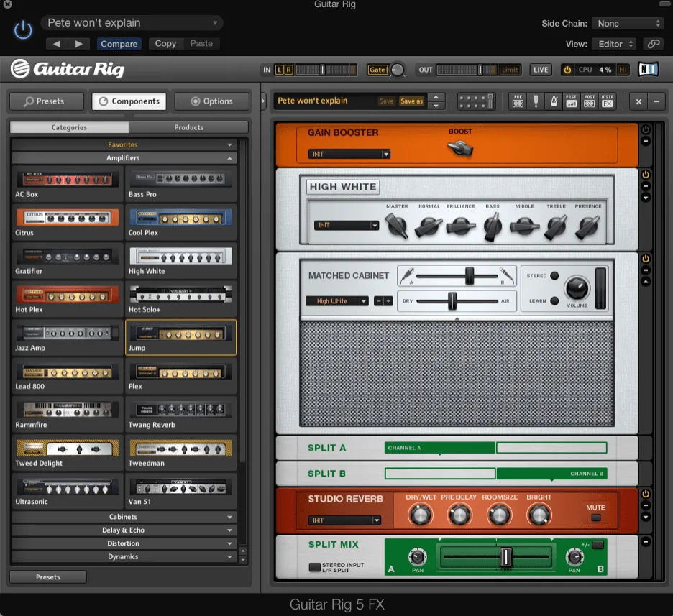673x616 pixels.
Task: Click the High White PRESENCE knob
Action: tap(587, 226)
